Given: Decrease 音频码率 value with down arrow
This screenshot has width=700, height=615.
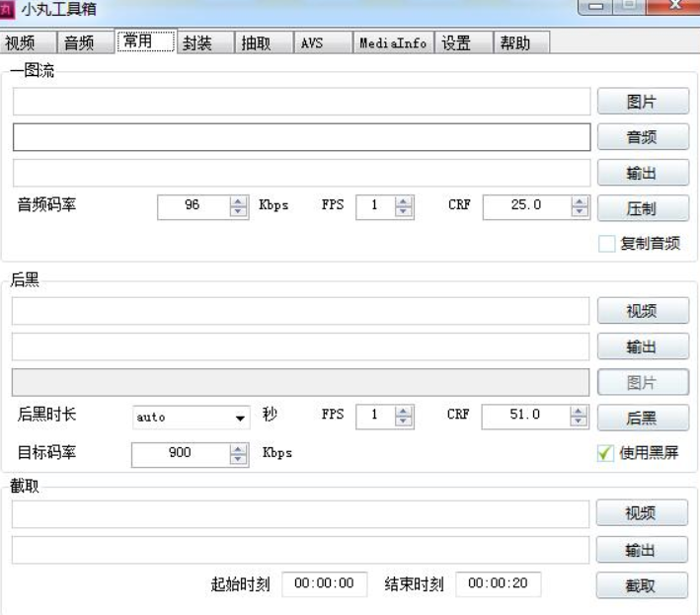Looking at the screenshot, I should tap(238, 212).
